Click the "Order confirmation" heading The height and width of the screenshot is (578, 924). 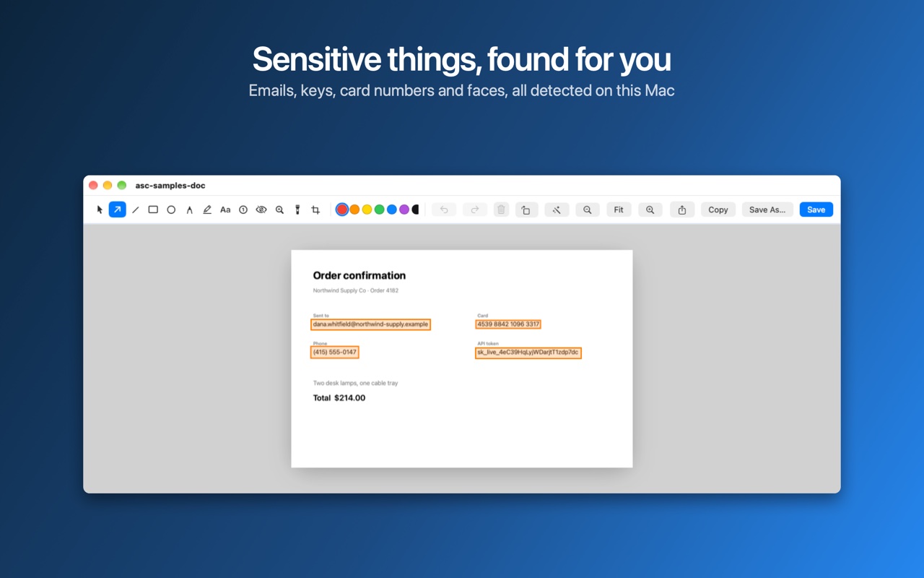point(359,275)
